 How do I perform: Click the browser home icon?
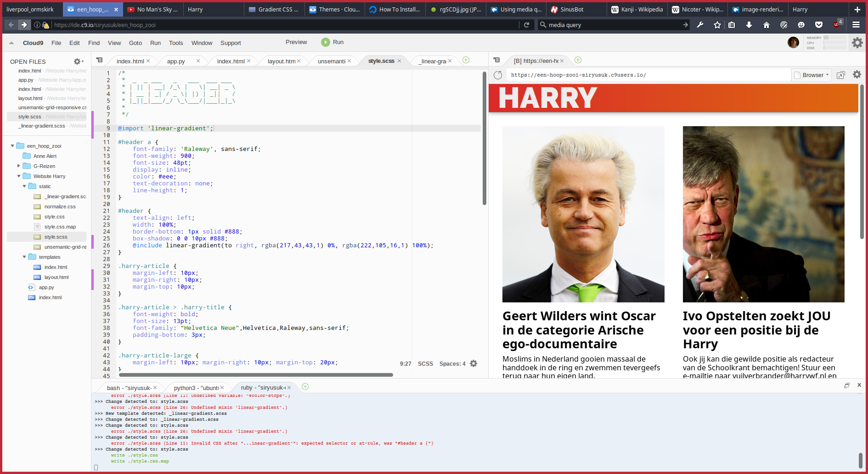[767, 25]
